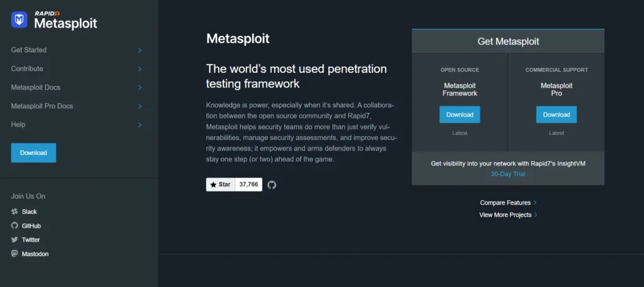644x287 pixels.
Task: View the 37,766 stargazers count
Action: 248,184
